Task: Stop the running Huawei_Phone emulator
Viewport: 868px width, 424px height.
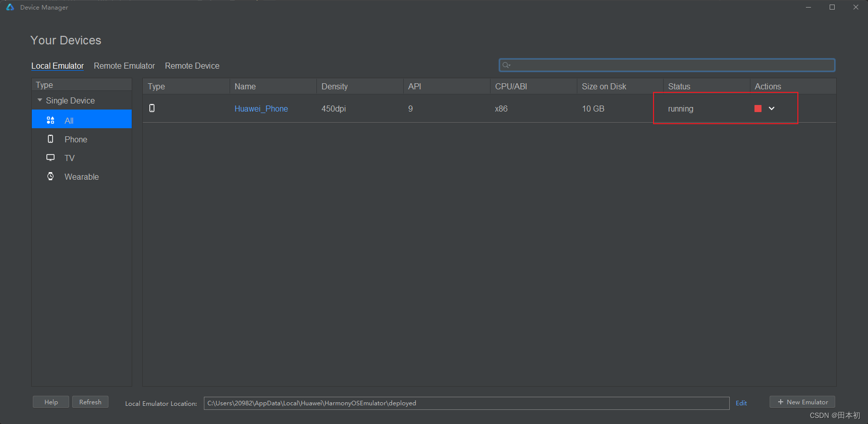Action: click(x=757, y=109)
